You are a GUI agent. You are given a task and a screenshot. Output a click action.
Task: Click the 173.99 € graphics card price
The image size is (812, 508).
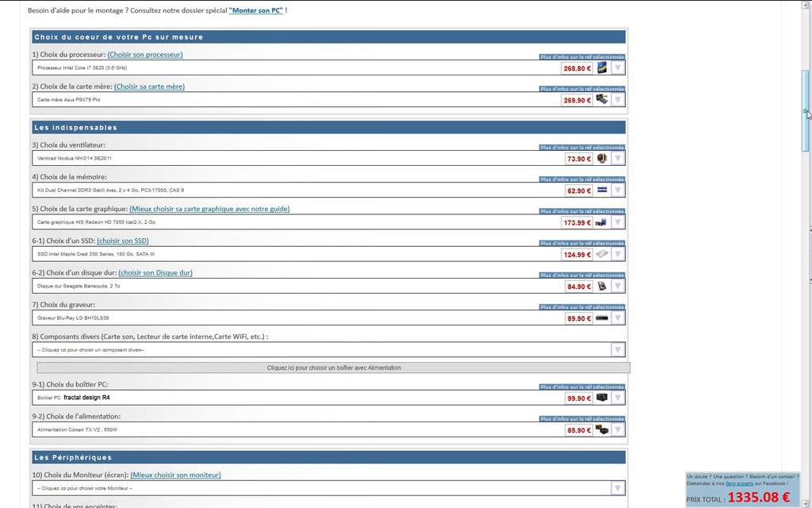(577, 223)
